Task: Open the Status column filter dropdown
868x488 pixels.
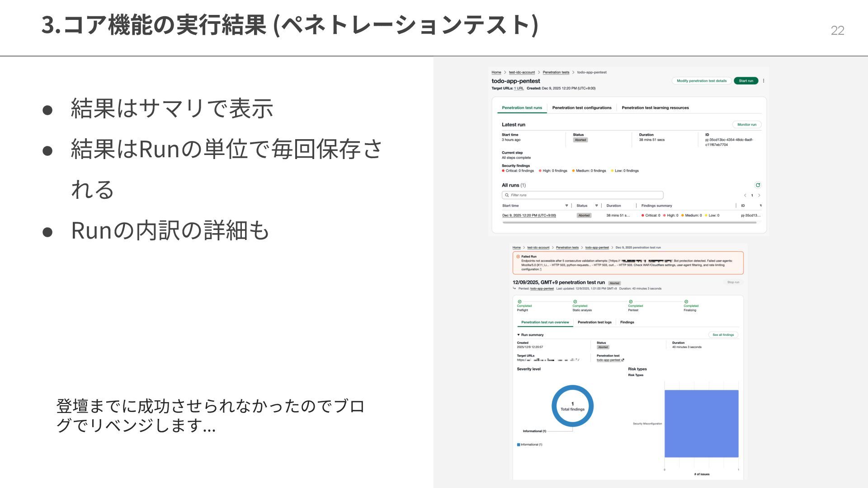Action: pyautogui.click(x=596, y=206)
